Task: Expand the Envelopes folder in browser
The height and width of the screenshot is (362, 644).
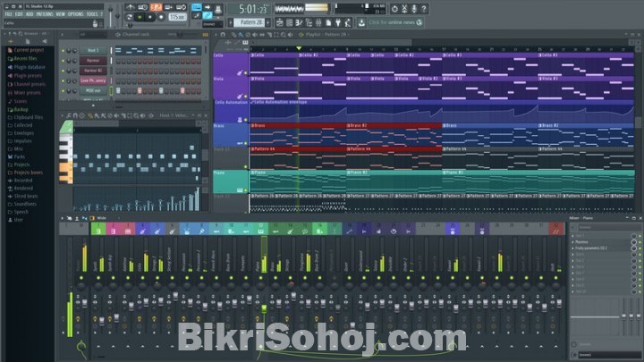Action: (x=21, y=133)
